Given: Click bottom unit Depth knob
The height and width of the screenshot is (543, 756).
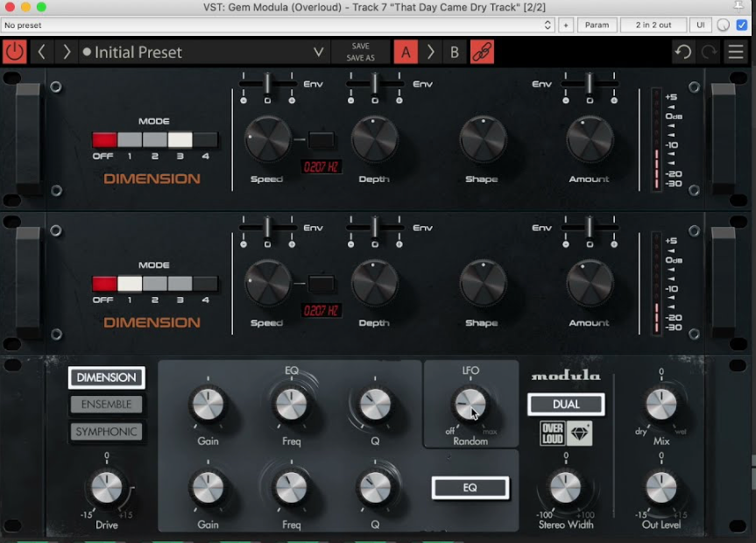Looking at the screenshot, I should (375, 284).
